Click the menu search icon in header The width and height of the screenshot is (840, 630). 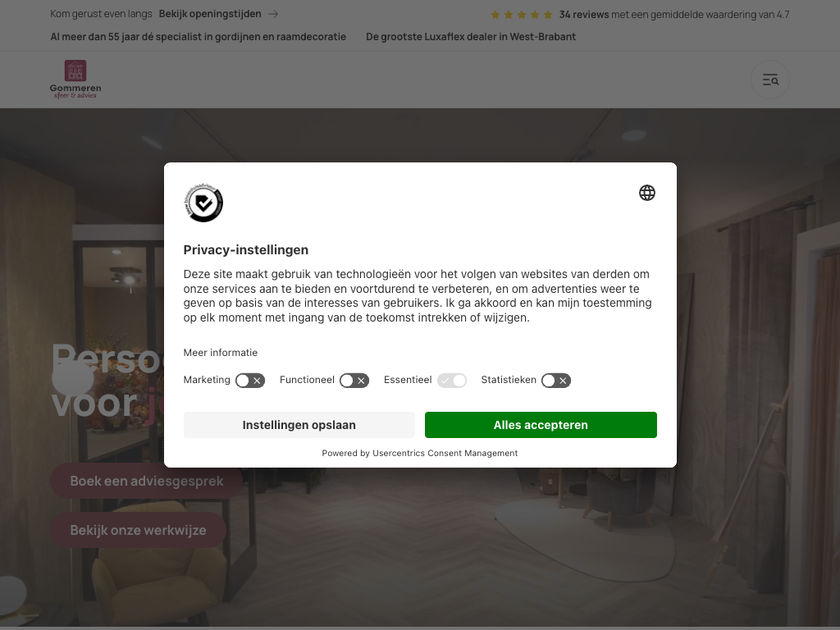769,80
